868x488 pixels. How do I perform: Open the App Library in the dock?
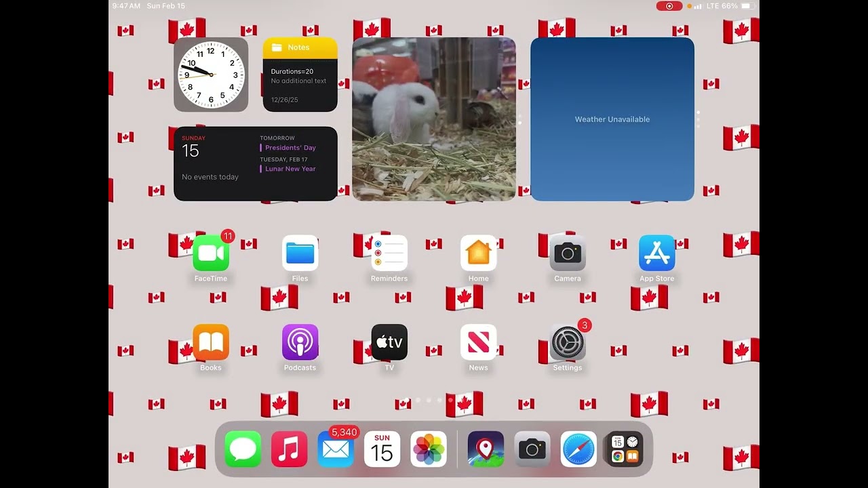(625, 449)
